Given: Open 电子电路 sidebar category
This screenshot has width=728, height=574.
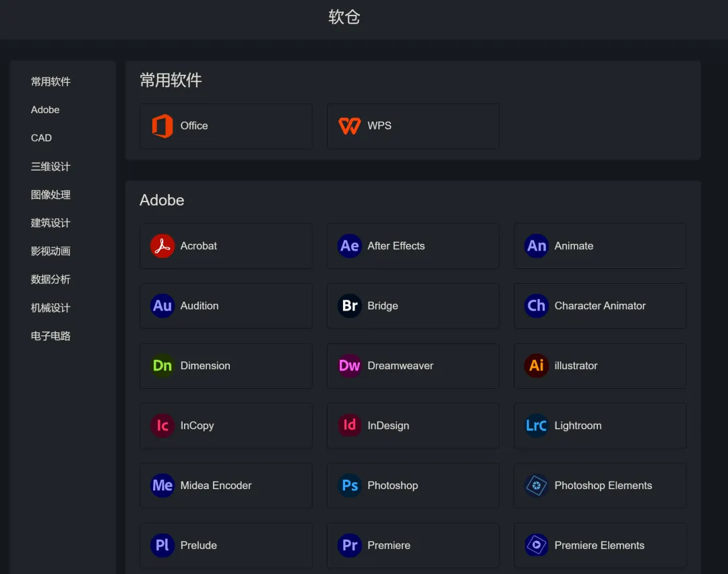Looking at the screenshot, I should (x=51, y=336).
